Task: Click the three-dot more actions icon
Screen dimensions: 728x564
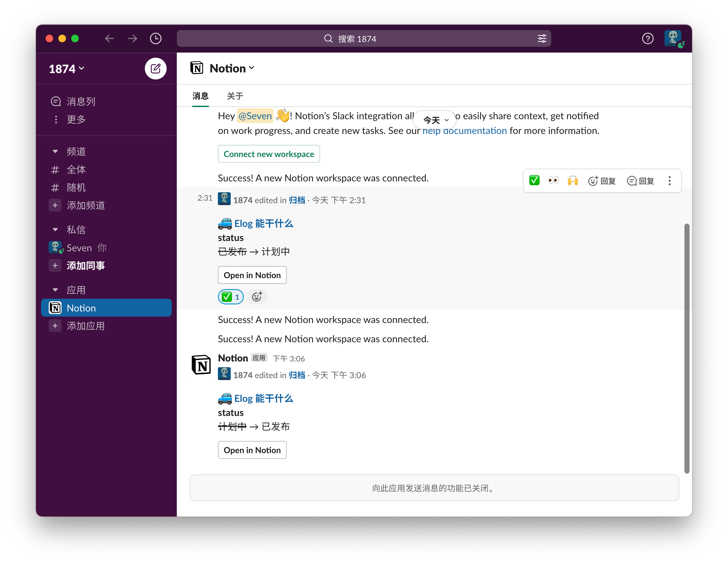Action: pos(669,181)
